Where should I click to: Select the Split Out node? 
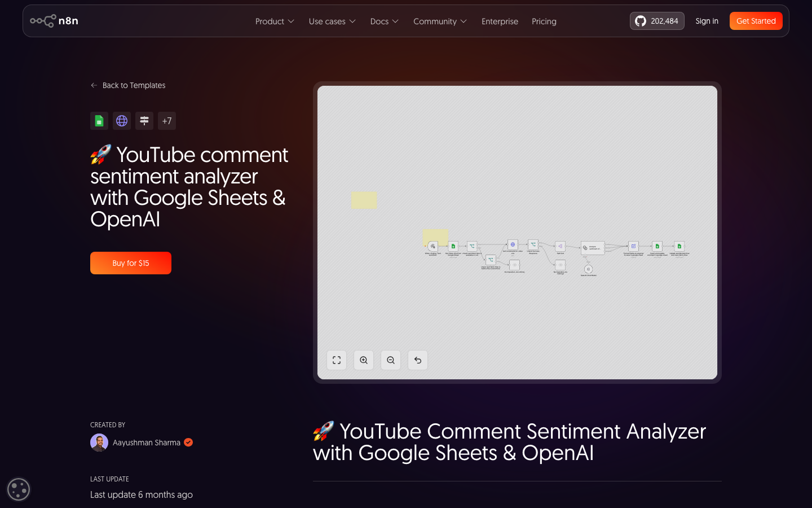(x=561, y=247)
